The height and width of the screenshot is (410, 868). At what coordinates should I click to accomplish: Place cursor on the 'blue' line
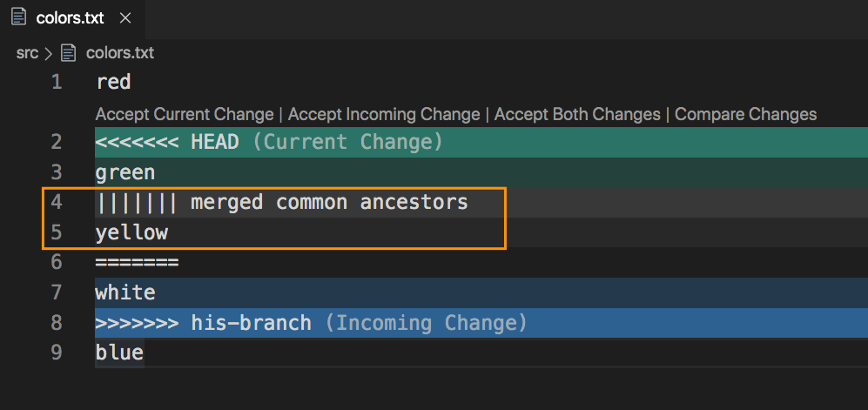point(119,353)
